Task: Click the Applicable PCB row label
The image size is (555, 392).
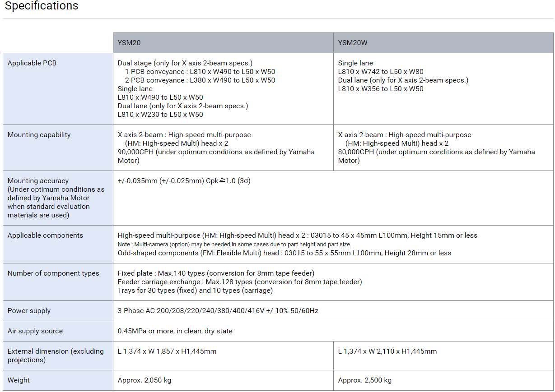Action: coord(32,63)
